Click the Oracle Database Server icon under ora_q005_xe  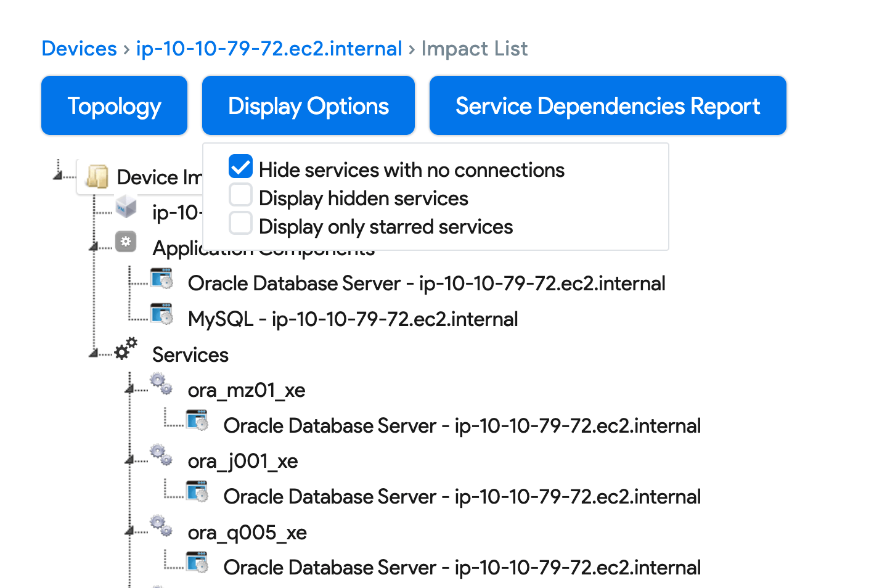click(196, 562)
